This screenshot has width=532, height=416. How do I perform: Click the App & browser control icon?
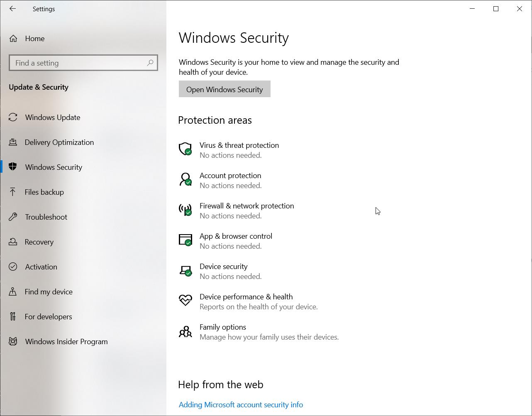185,240
